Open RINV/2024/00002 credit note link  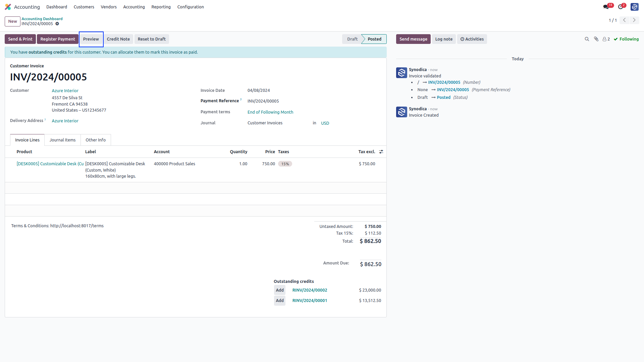click(x=310, y=290)
